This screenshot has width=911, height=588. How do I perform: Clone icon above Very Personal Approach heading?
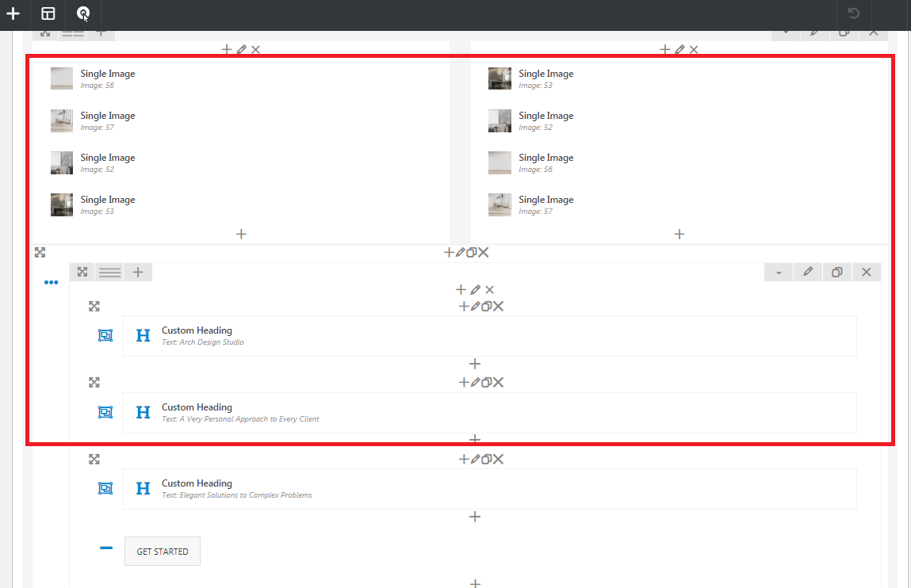tap(486, 383)
